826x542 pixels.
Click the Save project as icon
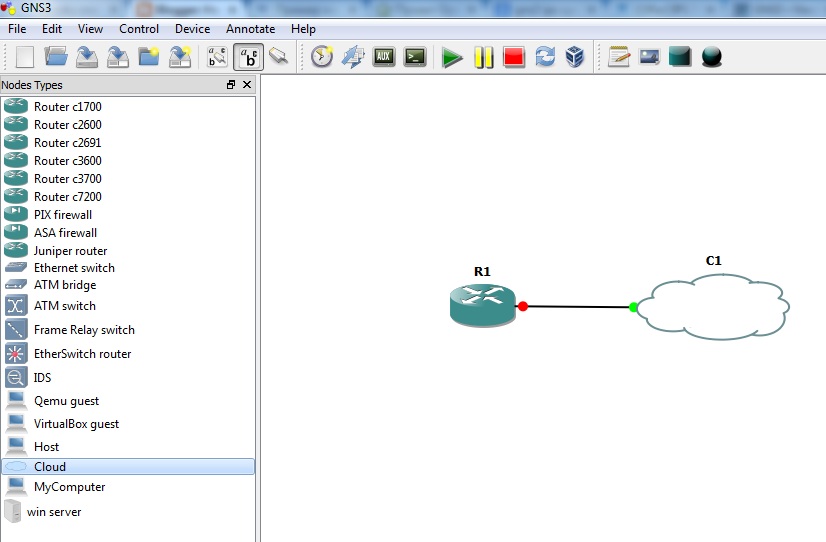click(x=118, y=57)
